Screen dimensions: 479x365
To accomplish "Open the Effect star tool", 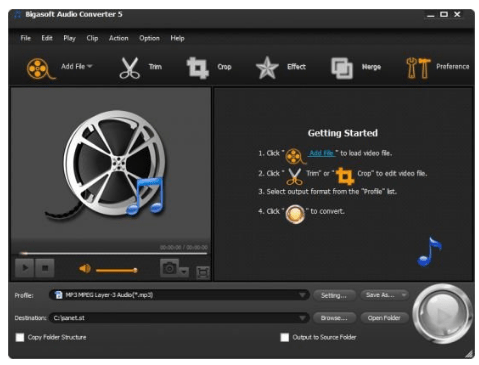I will [267, 68].
